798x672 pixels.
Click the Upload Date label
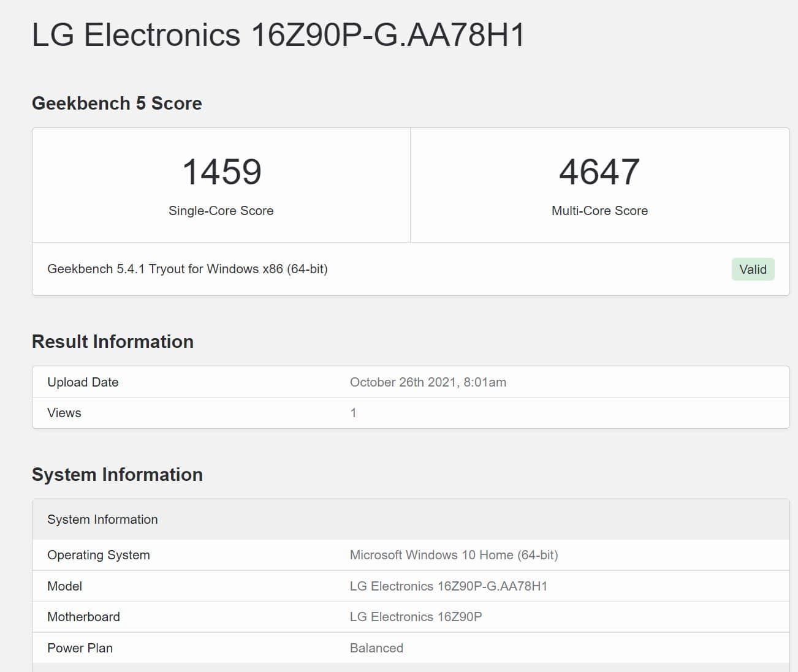coord(83,382)
